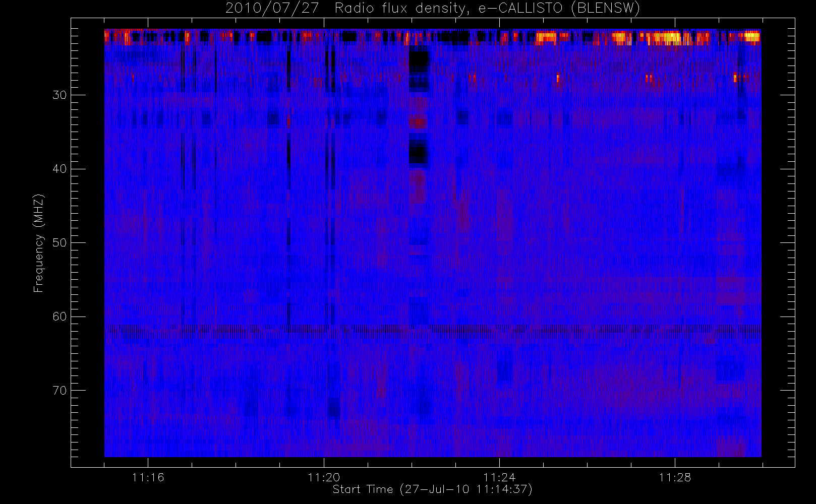
Task: Click the 70 MHz frequency tick label
Action: coord(60,391)
